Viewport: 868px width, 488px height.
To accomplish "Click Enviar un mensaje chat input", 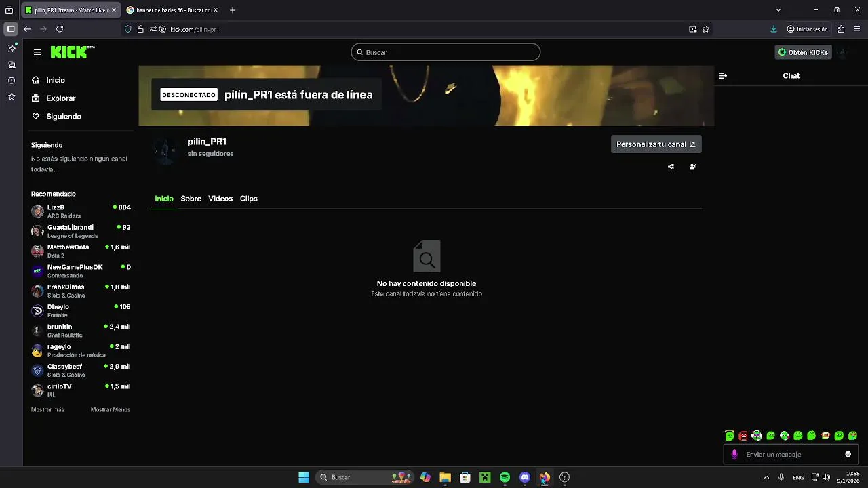I will point(791,454).
